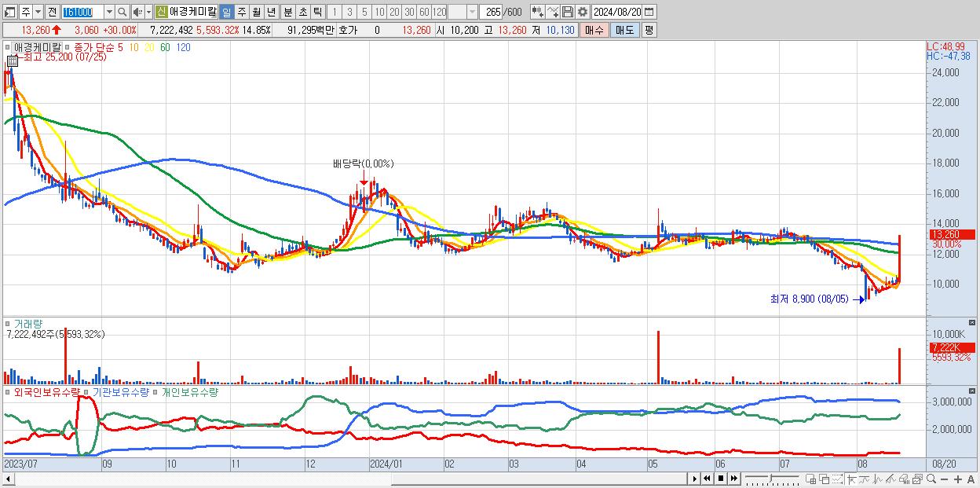The image size is (980, 488).
Task: Click the 평 button
Action: click(x=649, y=30)
